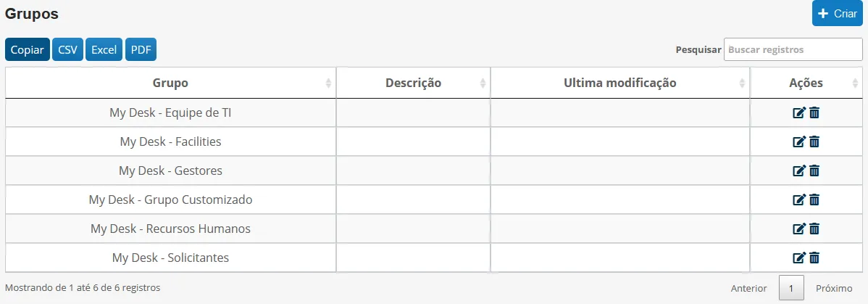
Task: Sort table by Descrição column
Action: (413, 83)
